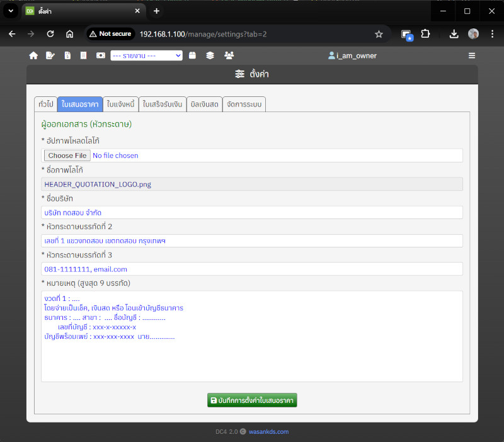Click the ชื่อบริษัท company name field
504x442 pixels.
(x=252, y=213)
